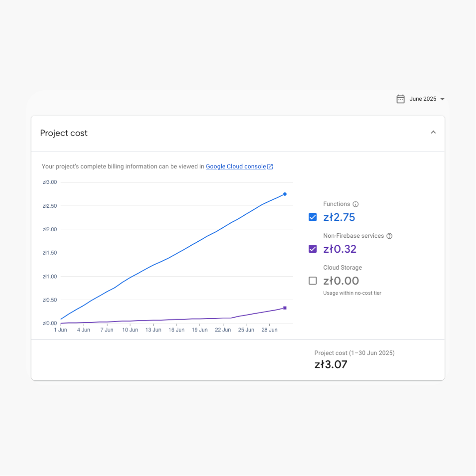Click the zł1.50 y-axis label
Screen dimensions: 476x476
coord(50,252)
